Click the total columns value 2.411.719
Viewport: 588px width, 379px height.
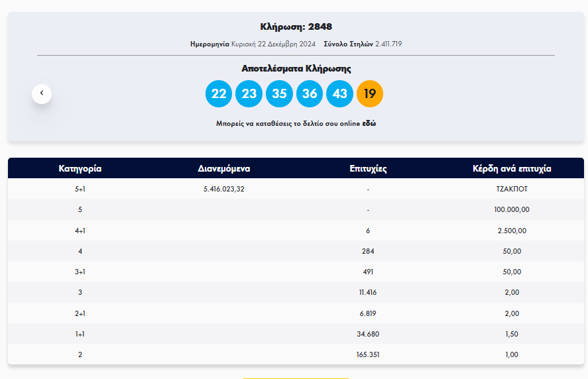click(388, 44)
